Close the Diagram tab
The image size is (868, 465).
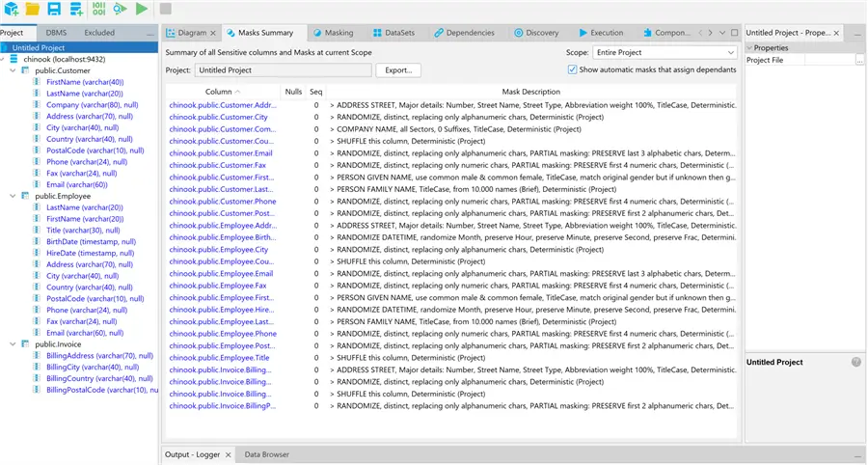coord(212,33)
